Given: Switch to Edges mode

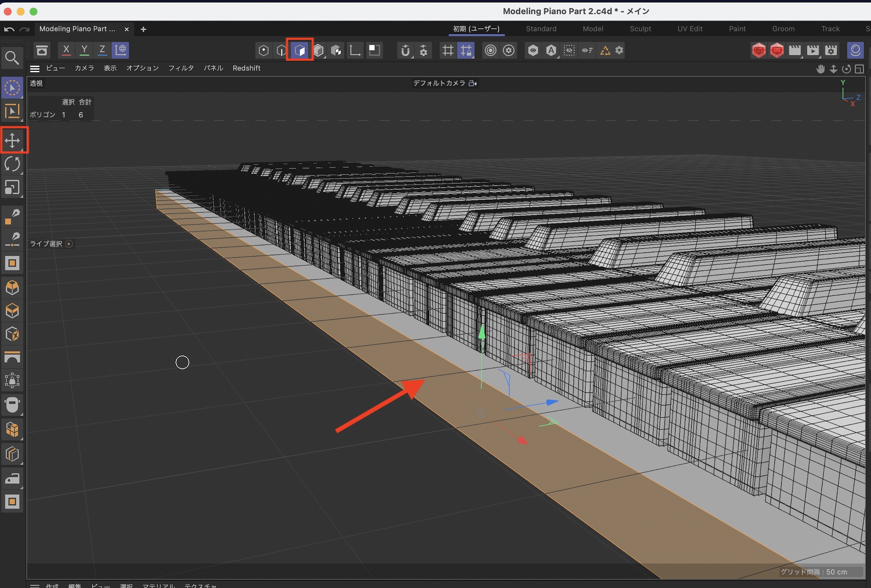Looking at the screenshot, I should coord(281,51).
